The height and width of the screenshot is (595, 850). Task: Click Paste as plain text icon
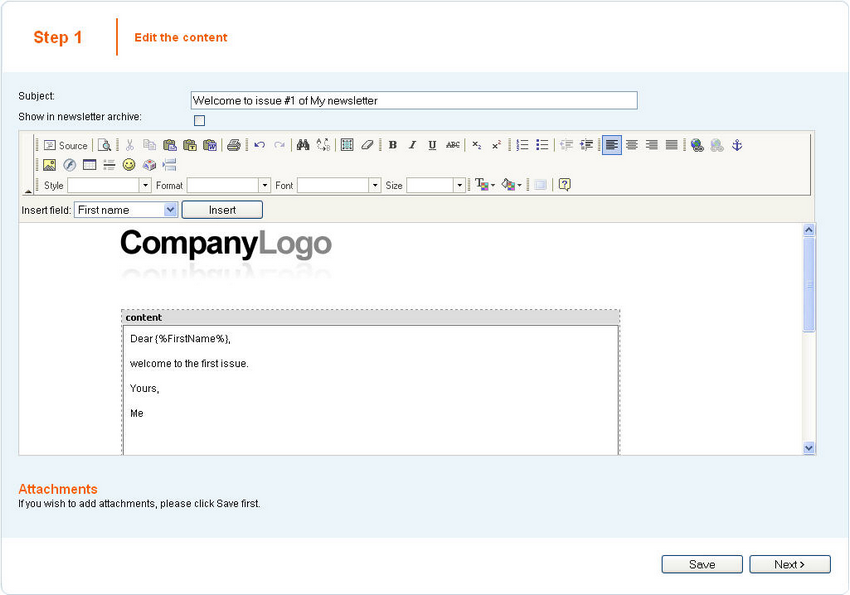coord(190,145)
